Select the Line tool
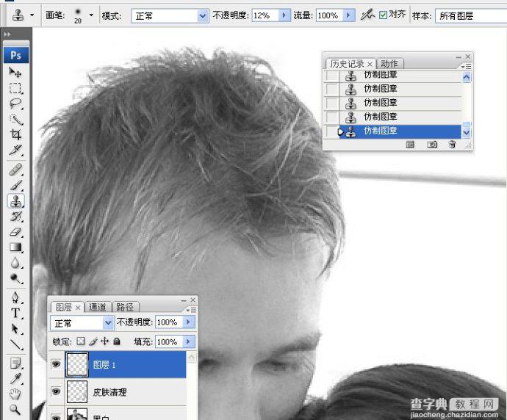Image resolution: width=507 pixels, height=420 pixels. point(15,344)
